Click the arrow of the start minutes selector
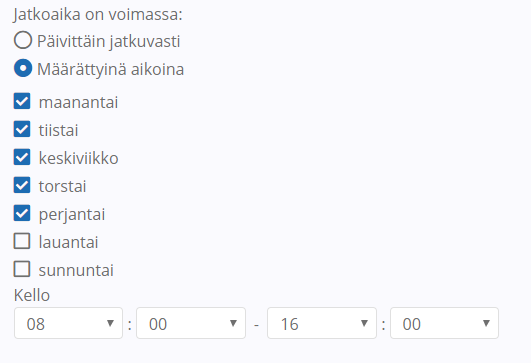The width and height of the screenshot is (531, 363). [233, 323]
